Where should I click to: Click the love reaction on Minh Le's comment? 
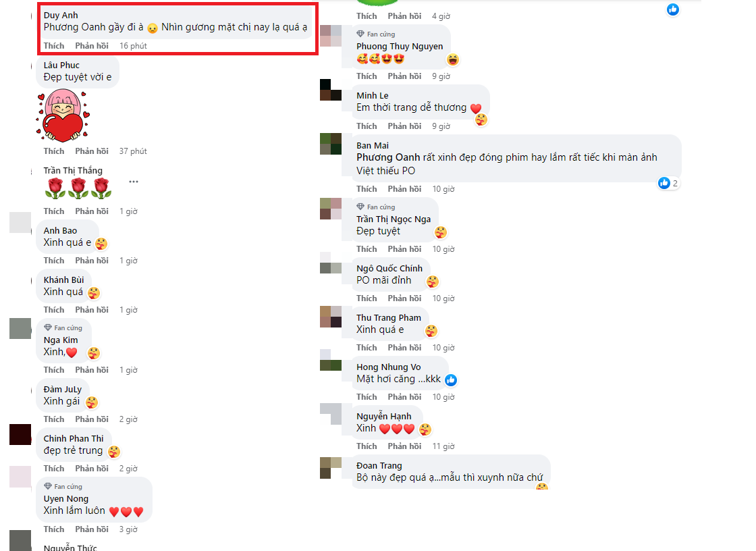tap(481, 120)
